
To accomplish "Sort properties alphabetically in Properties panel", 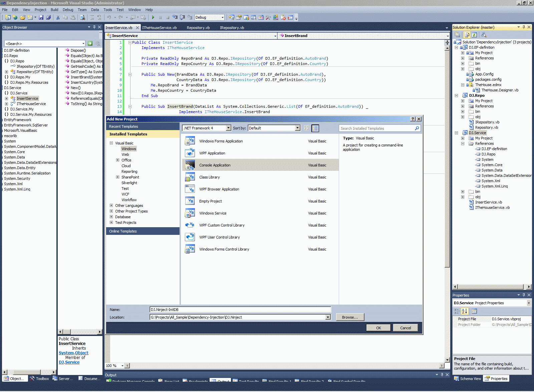I will coord(465,311).
